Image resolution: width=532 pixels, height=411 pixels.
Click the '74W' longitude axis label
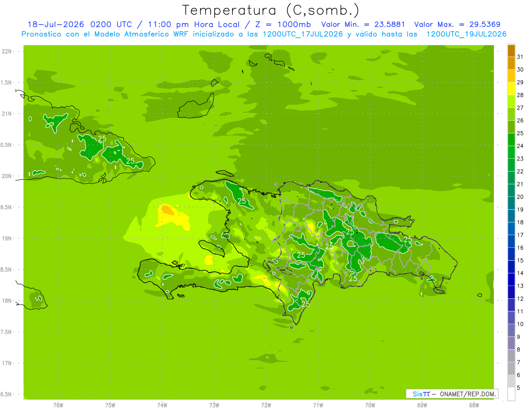click(162, 405)
